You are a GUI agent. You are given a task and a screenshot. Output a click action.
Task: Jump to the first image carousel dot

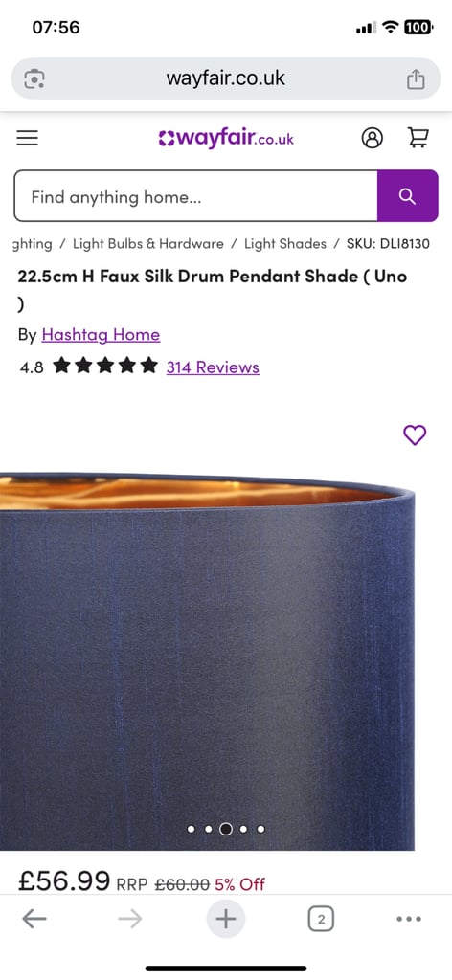tap(192, 829)
